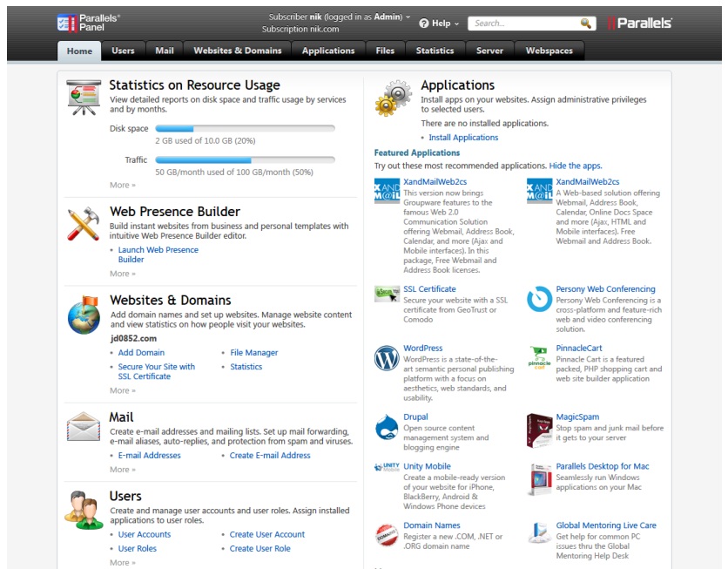This screenshot has height=569, width=728.
Task: Click the MagicSpam box icon
Action: tap(539, 430)
